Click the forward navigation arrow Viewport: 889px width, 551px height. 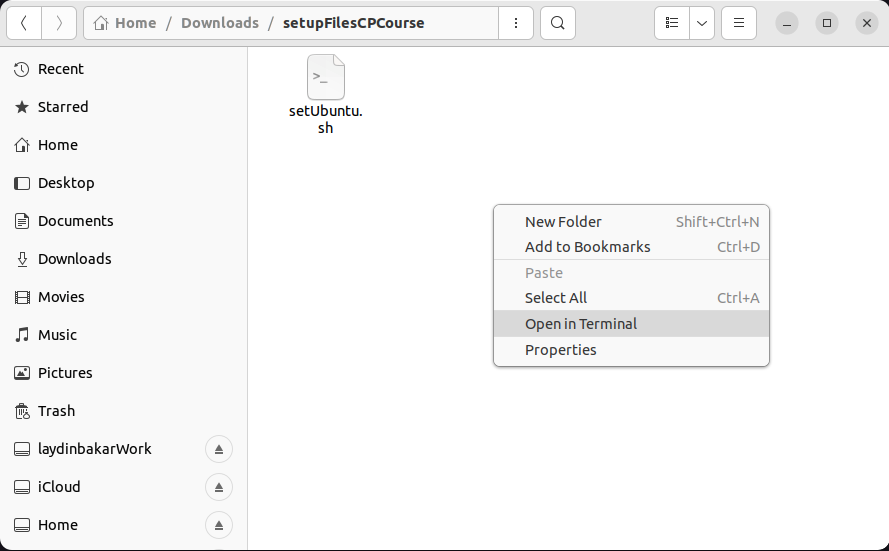click(59, 23)
